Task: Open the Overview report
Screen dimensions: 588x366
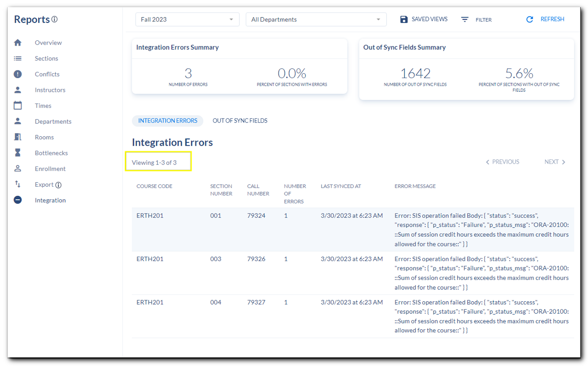Action: (x=48, y=43)
